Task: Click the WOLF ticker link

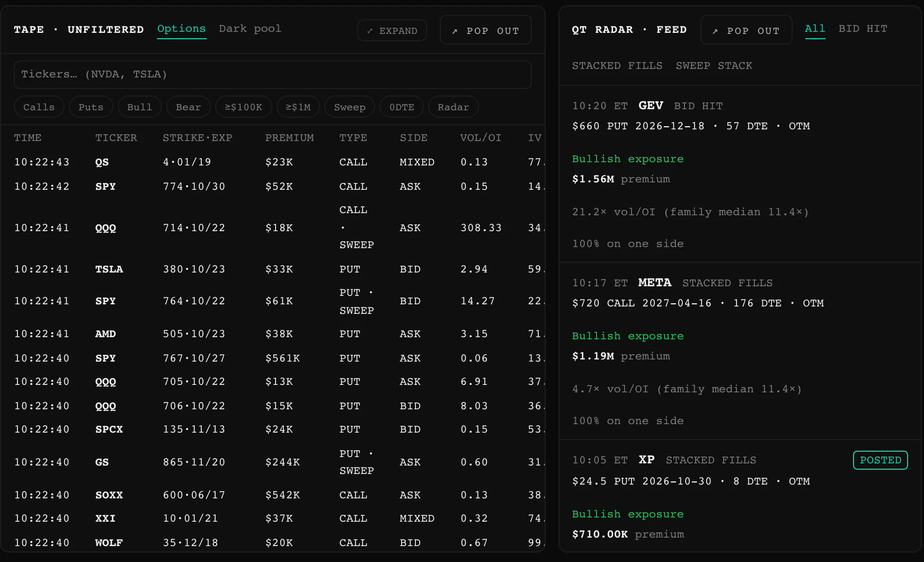Action: [109, 543]
